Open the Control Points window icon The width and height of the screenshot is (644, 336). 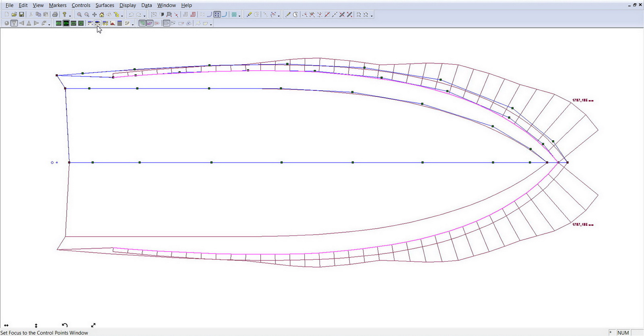coord(97,23)
